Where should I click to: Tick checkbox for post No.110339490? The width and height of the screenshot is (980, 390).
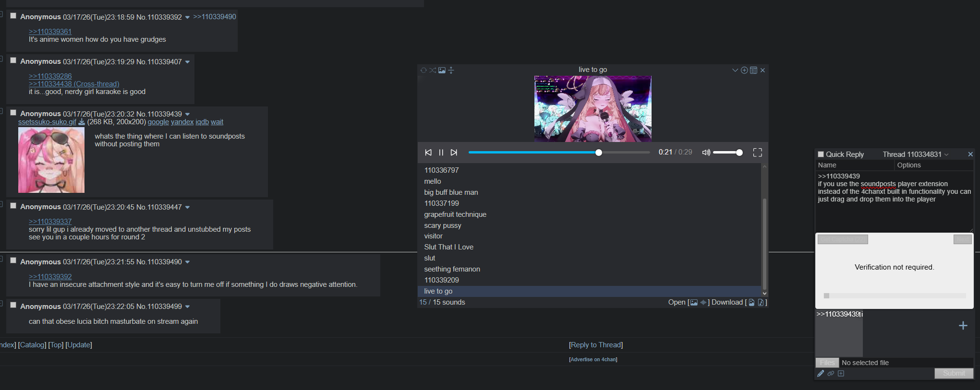13,260
